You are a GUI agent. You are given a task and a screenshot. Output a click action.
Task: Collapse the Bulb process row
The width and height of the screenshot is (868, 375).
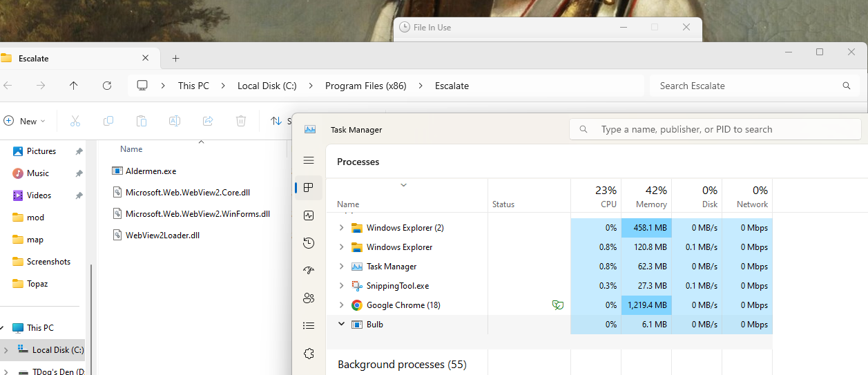[341, 324]
